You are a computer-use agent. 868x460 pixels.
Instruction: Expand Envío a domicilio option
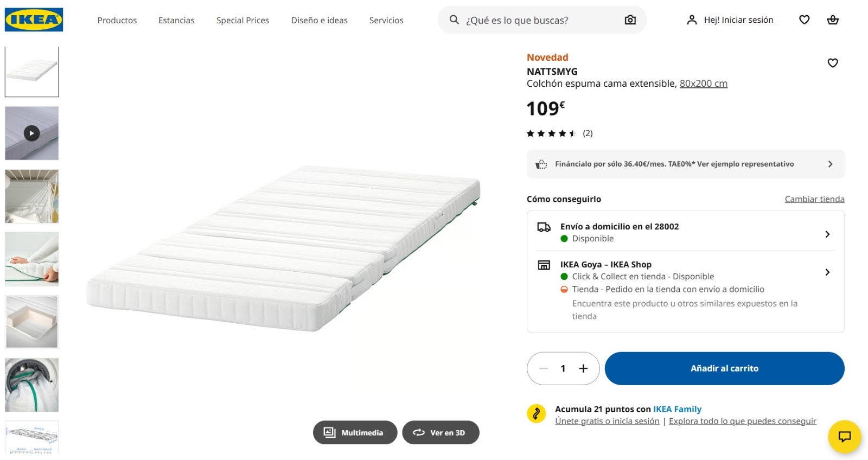[685, 233]
